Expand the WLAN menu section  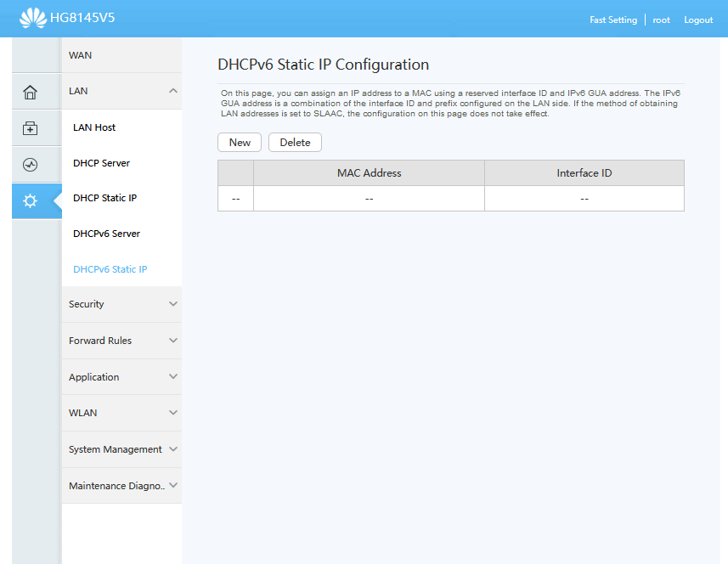pos(121,413)
